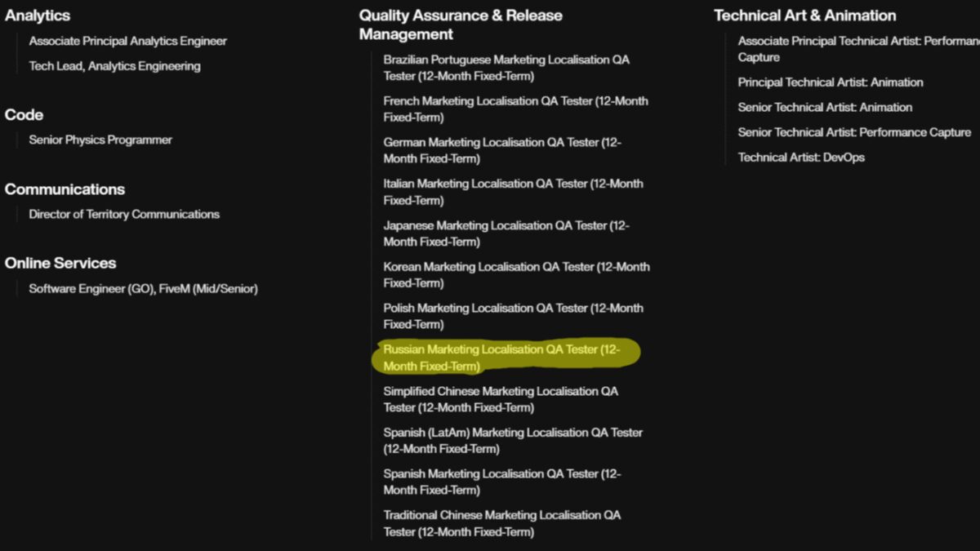The width and height of the screenshot is (980, 551).
Task: Open Software Engineer (GO), FiveM listing
Action: (x=143, y=289)
